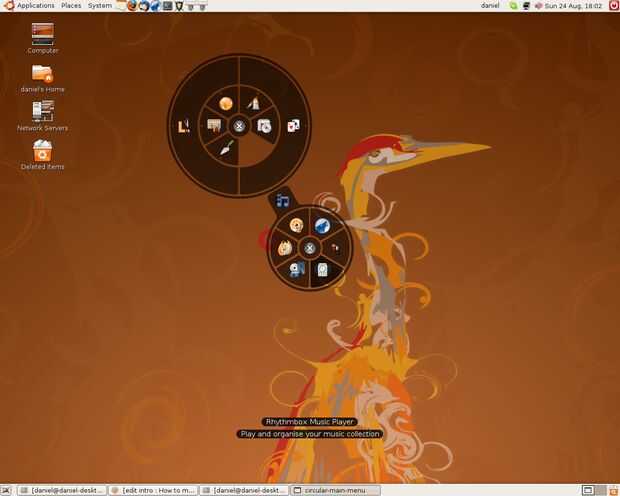
Task: Click the first workspace in the switcher
Action: pyautogui.click(x=588, y=490)
